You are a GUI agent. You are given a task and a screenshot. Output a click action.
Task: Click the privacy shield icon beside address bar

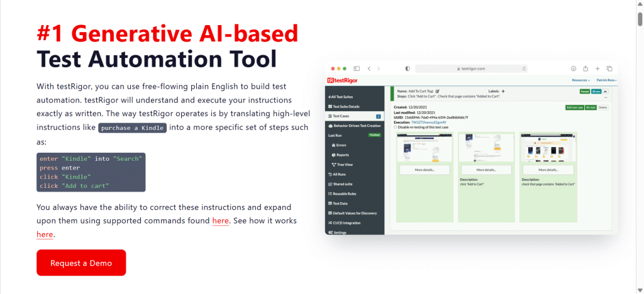pos(408,68)
